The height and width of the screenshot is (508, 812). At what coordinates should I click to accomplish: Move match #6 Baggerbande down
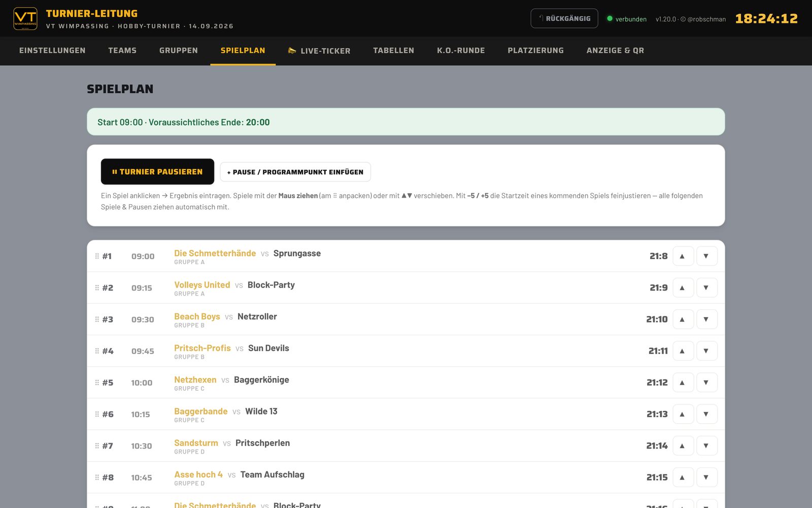coord(706,414)
